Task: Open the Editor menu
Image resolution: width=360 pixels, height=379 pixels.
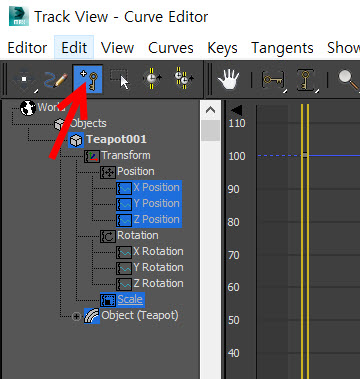Action: point(27,48)
